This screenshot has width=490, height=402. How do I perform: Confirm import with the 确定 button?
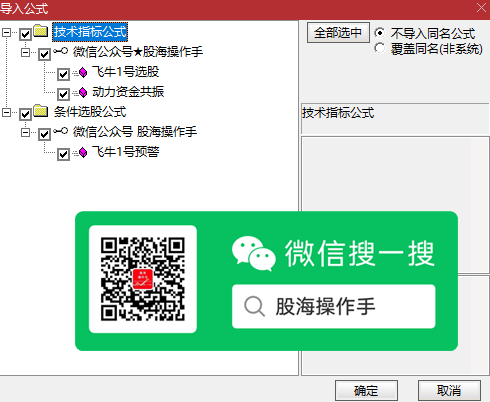click(x=366, y=390)
